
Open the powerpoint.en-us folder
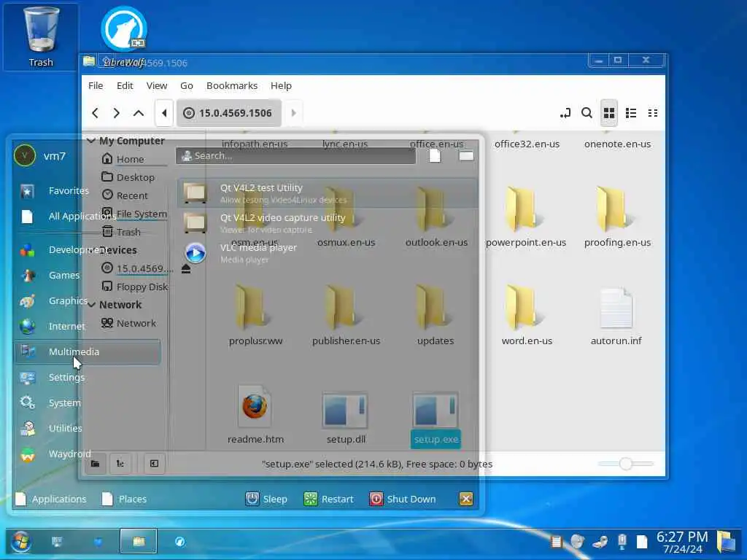(526, 217)
